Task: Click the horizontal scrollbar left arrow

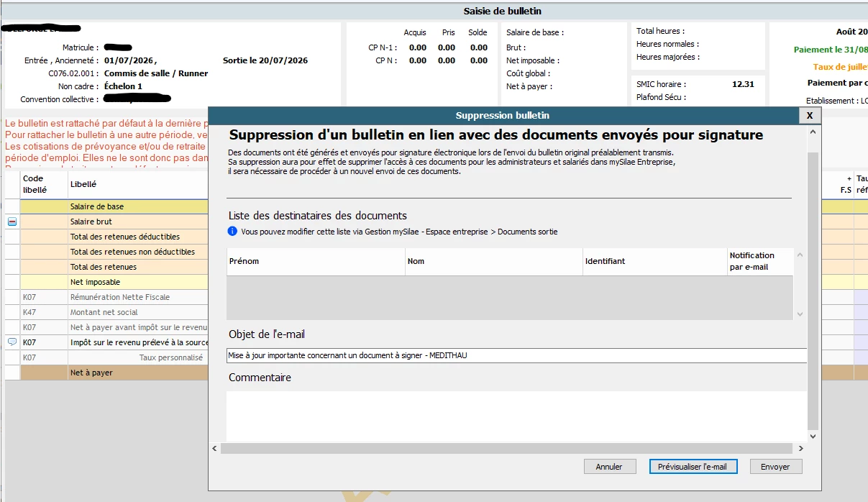Action: click(214, 448)
